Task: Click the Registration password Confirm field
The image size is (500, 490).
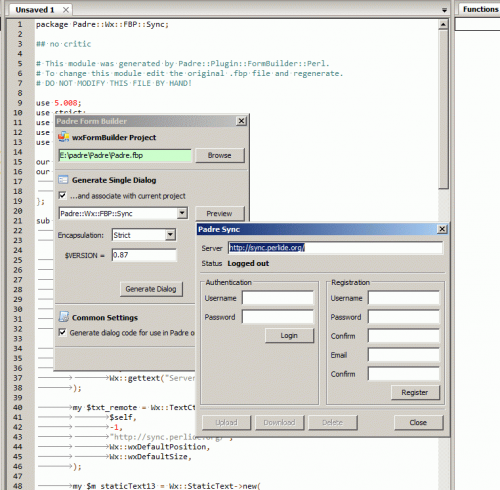Action: coord(404,336)
